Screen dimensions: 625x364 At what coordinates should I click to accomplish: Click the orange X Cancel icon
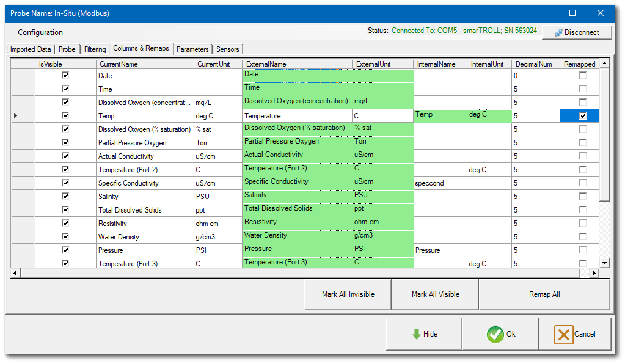(x=563, y=334)
